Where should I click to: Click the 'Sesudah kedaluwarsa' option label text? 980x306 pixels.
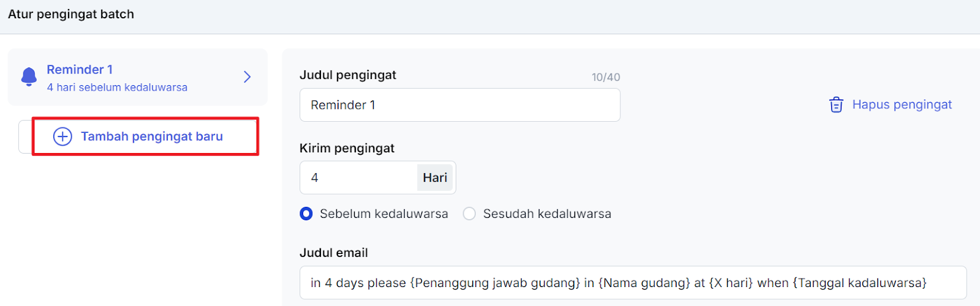547,214
